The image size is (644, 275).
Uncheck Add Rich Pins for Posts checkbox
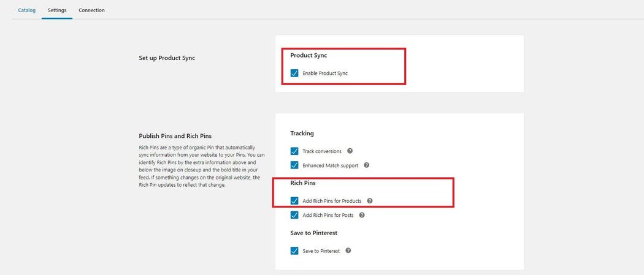[x=294, y=215]
